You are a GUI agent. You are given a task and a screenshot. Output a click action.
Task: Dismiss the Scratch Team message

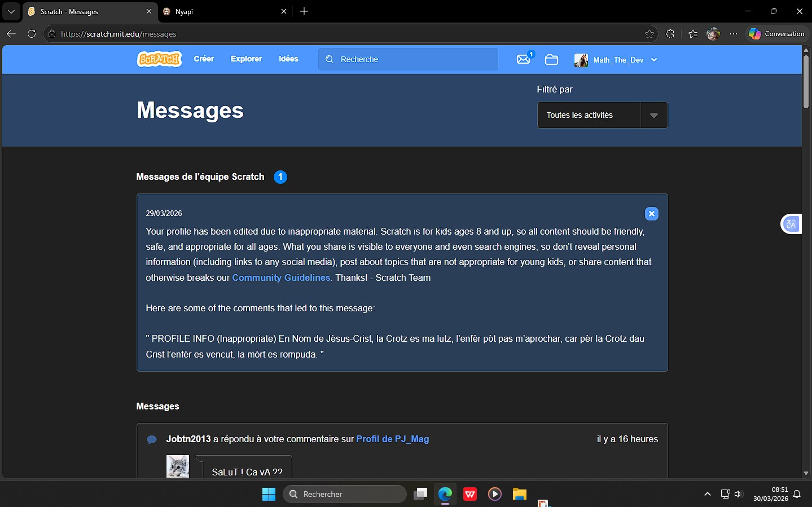[651, 214]
